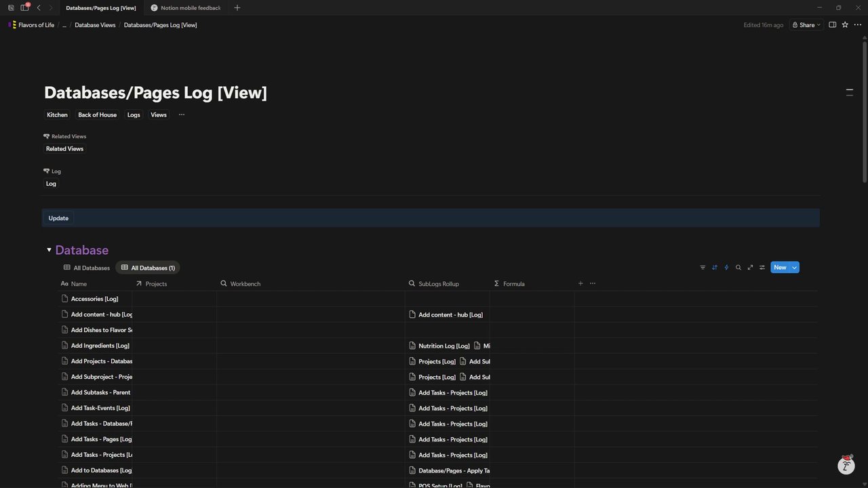The height and width of the screenshot is (488, 868).
Task: Open Add Dishes to Flavor row
Action: click(x=102, y=330)
